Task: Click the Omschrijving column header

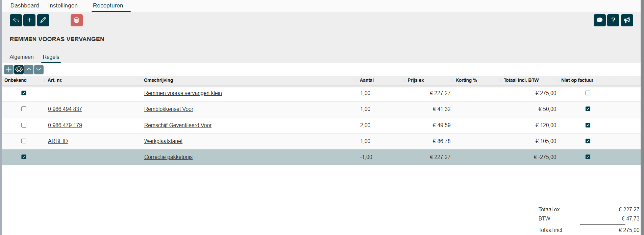Action: 158,80
